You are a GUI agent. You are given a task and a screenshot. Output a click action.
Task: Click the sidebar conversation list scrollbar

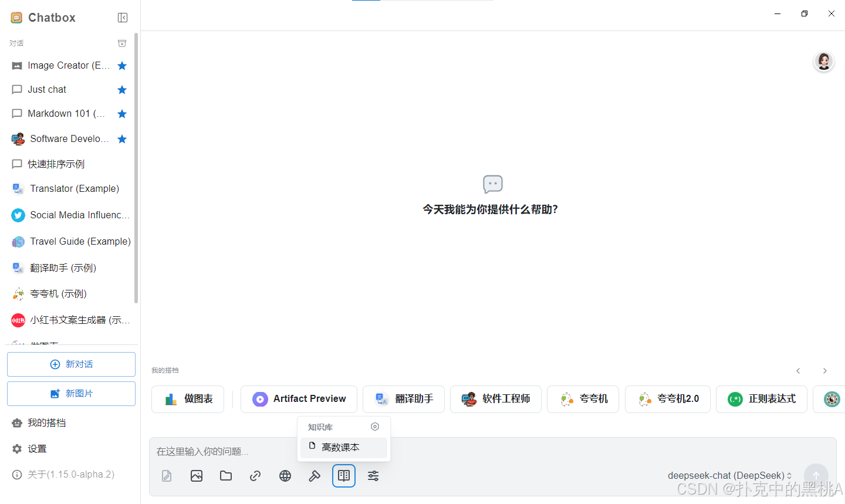pyautogui.click(x=136, y=168)
